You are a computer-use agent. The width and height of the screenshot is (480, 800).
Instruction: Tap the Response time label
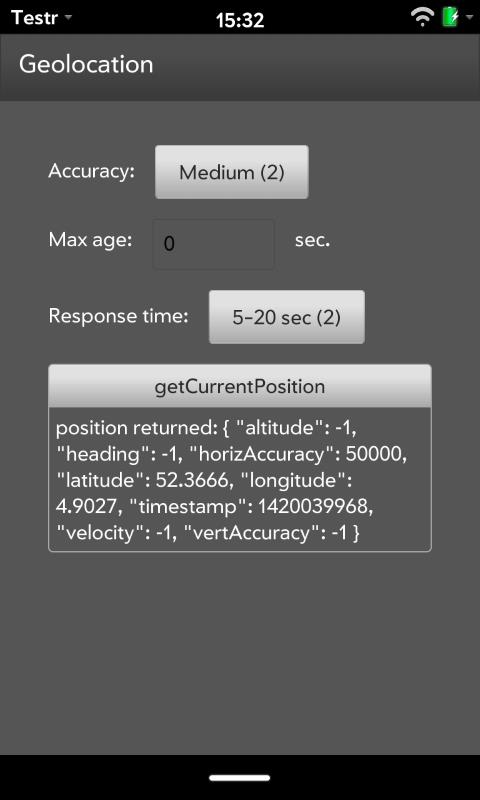pos(118,316)
